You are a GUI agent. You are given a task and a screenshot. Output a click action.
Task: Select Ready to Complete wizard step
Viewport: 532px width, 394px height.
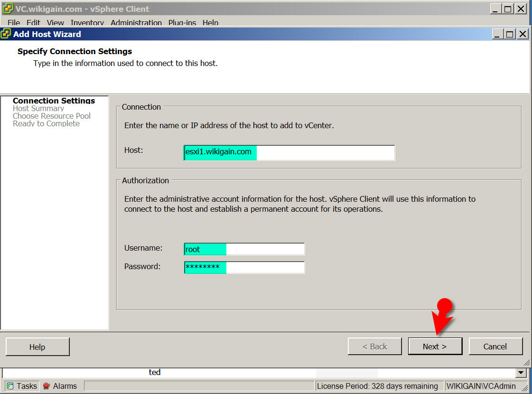46,123
